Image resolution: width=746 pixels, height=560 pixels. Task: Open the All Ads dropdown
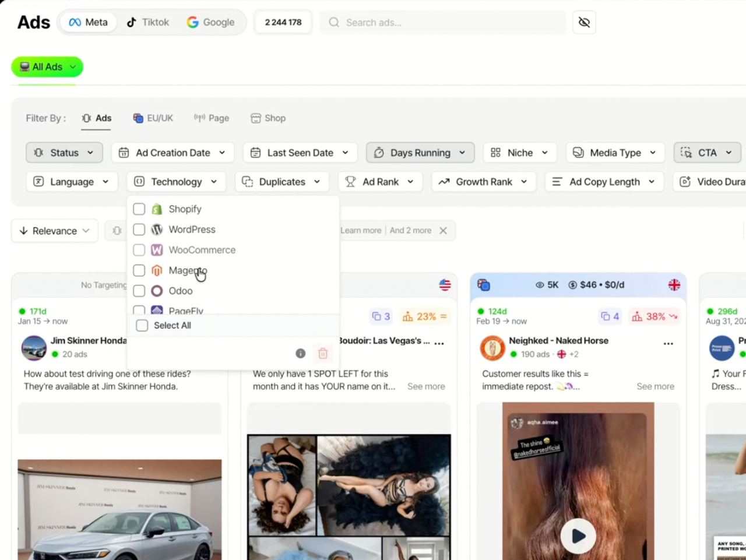tap(47, 67)
